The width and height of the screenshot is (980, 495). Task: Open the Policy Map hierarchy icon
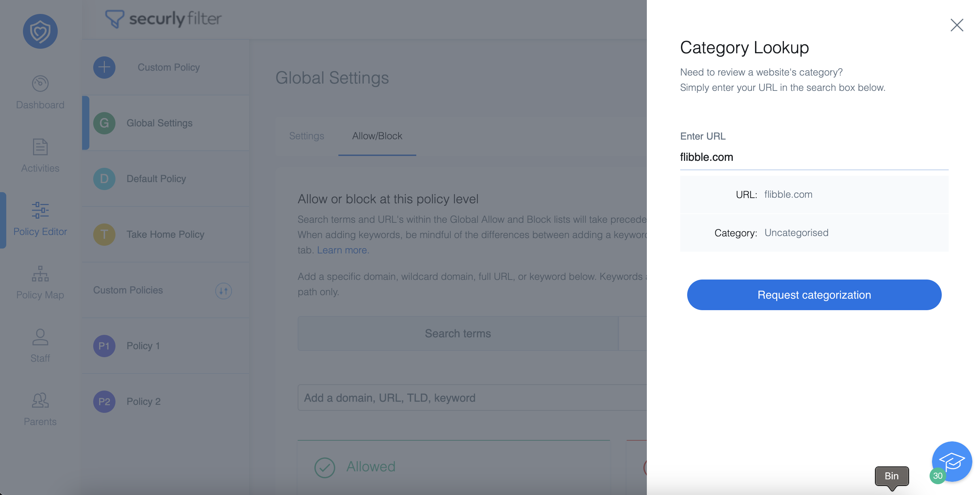coord(40,273)
